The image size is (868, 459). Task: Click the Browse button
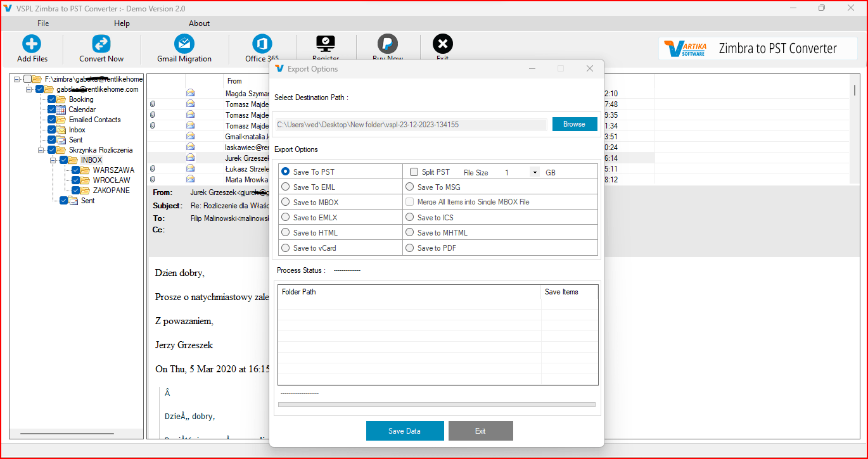click(x=575, y=124)
